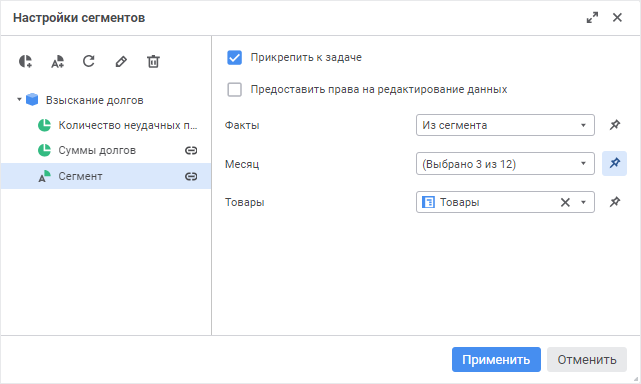
Task: Click the trash delete icon
Action: pyautogui.click(x=153, y=61)
